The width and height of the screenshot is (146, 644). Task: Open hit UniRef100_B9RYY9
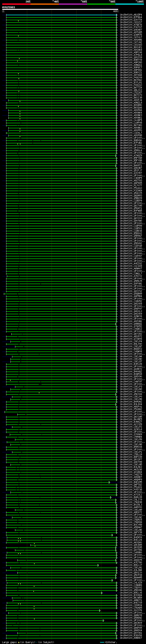[131, 60]
